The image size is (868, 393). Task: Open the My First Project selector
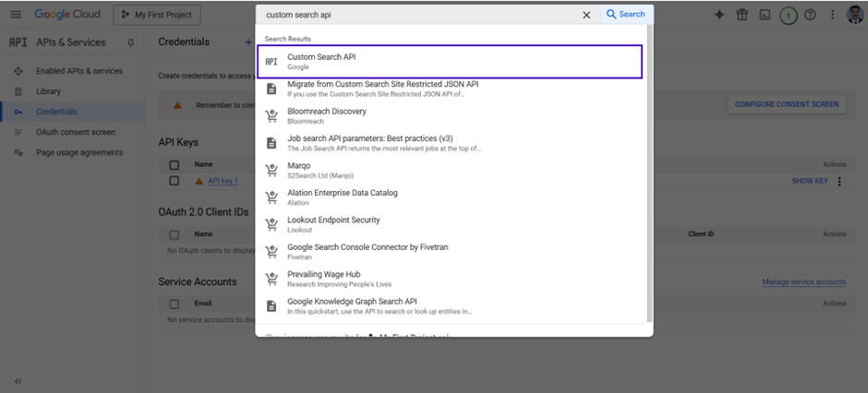[x=157, y=15]
